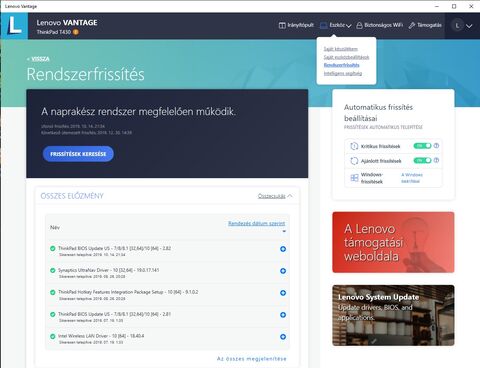
Task: Click the Lenovo Vantage L logo
Action: [x=14, y=26]
